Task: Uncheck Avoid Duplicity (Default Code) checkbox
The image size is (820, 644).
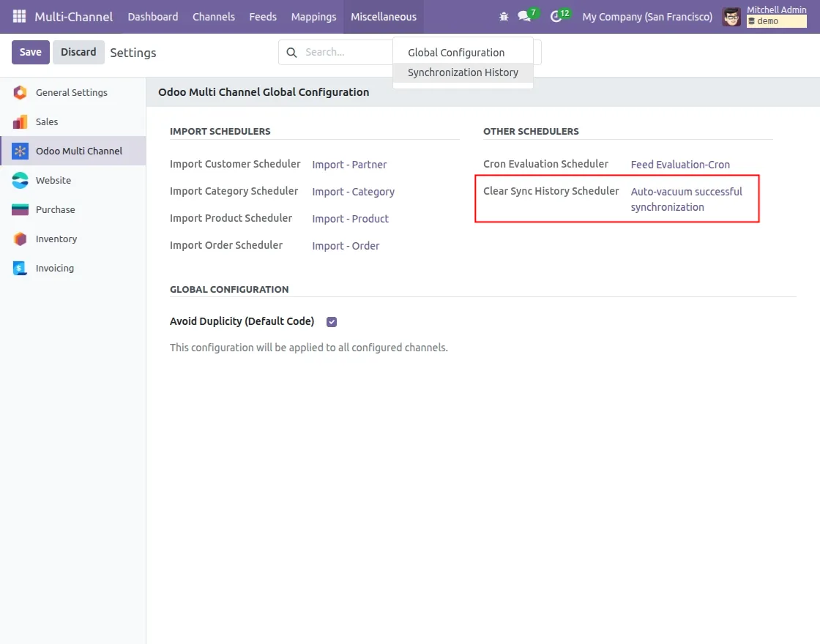Action: [332, 321]
